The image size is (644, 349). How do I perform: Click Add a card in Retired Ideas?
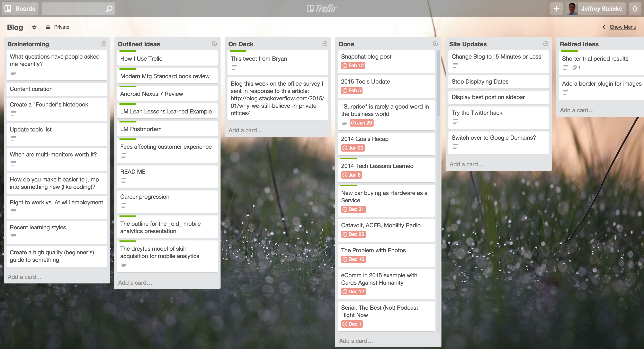pos(577,110)
